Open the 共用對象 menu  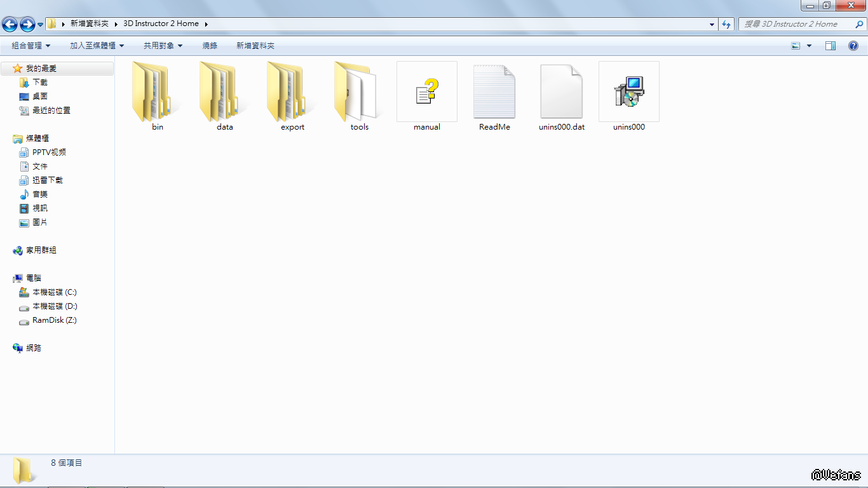click(x=163, y=46)
